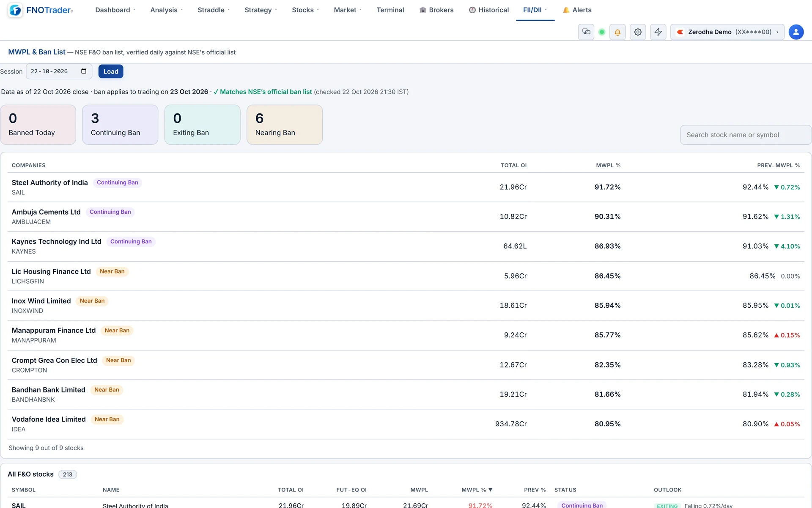Click the green connection status indicator
Viewport: 812px width, 508px height.
pyautogui.click(x=602, y=32)
